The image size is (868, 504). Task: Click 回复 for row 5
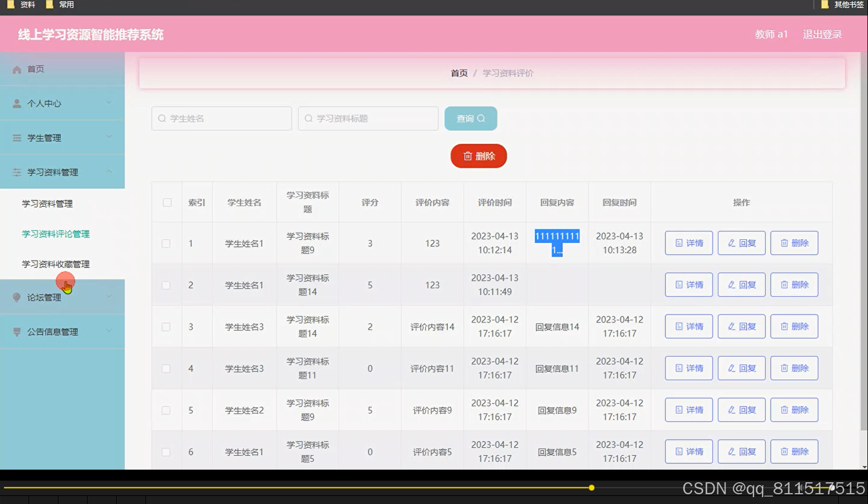[741, 410]
